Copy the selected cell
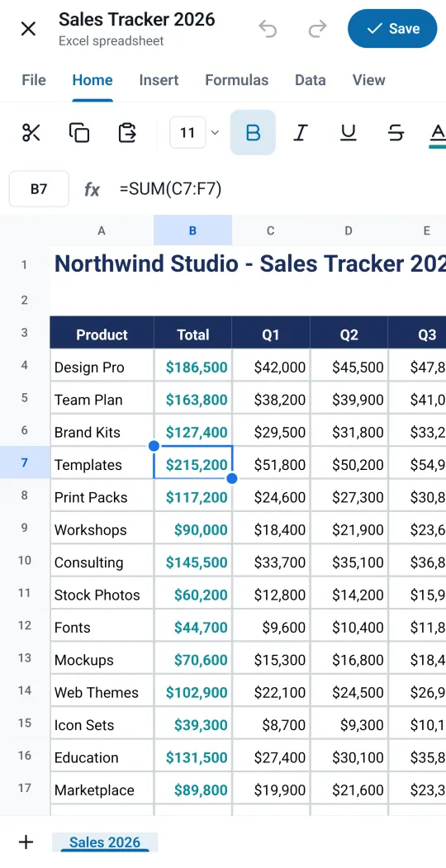Screen dimensions: 446x868 (79, 132)
